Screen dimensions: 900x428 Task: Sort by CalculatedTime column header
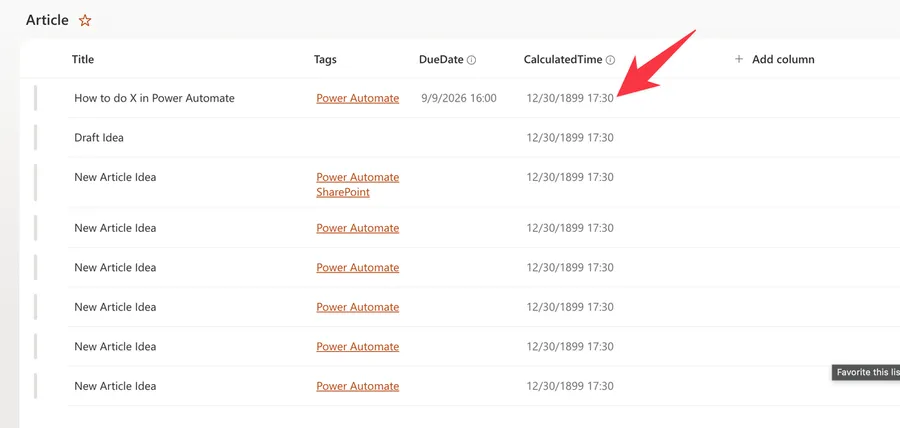(563, 59)
